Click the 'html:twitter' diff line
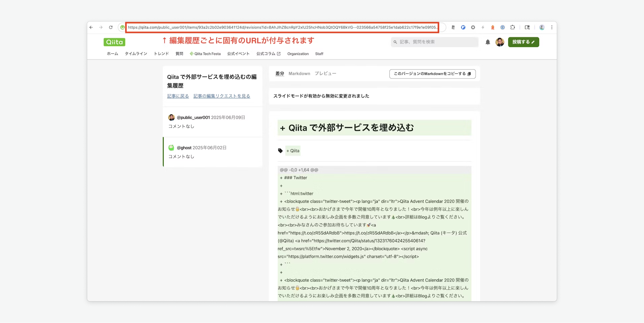The height and width of the screenshot is (323, 644). (297, 194)
